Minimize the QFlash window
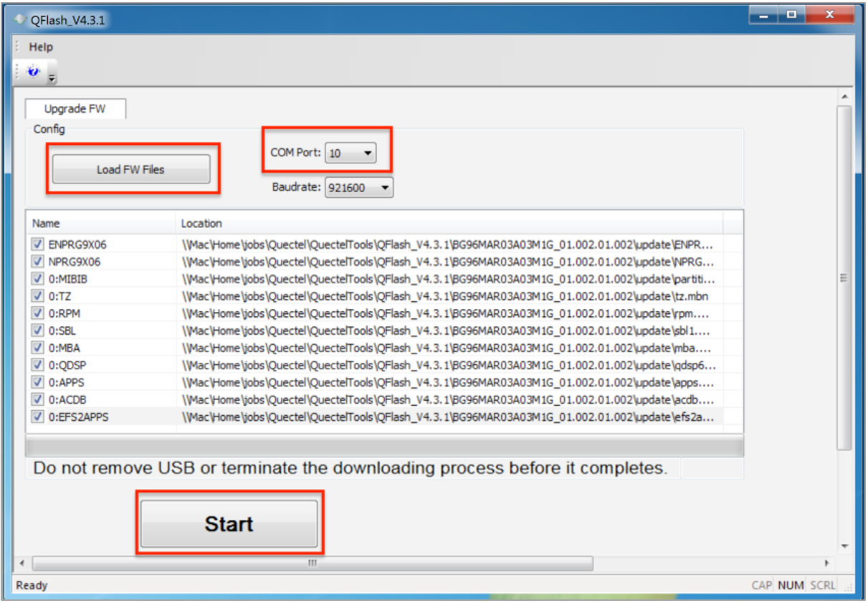The height and width of the screenshot is (603, 868). (x=765, y=14)
